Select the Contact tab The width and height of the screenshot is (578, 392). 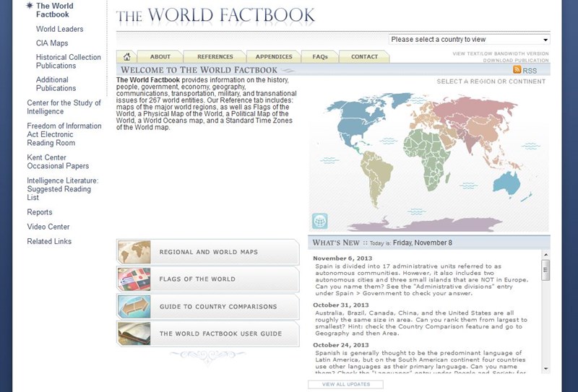364,56
